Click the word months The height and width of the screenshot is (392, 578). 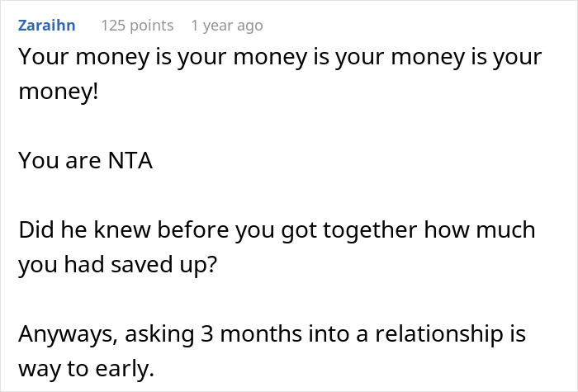coord(261,334)
